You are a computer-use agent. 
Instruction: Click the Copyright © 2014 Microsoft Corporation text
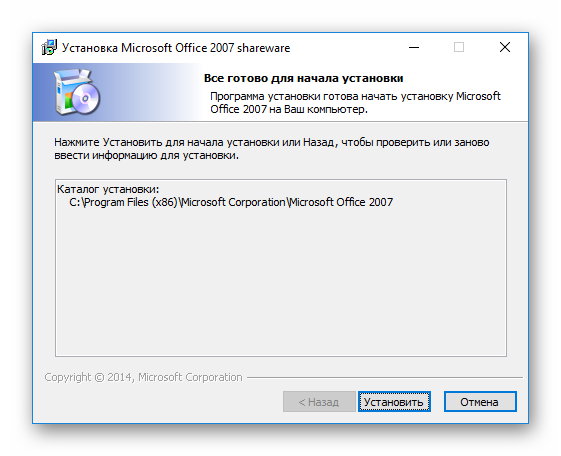pos(143,377)
